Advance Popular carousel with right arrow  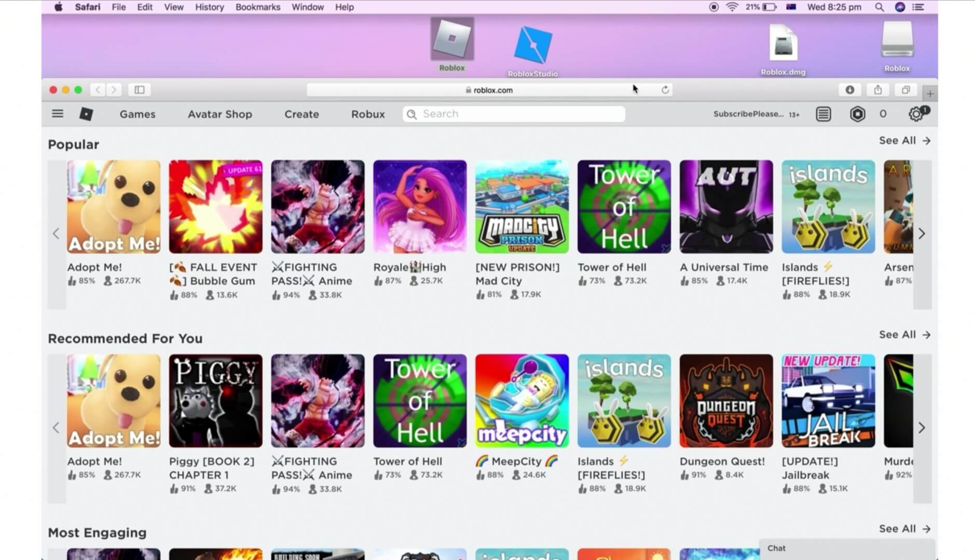(x=922, y=234)
